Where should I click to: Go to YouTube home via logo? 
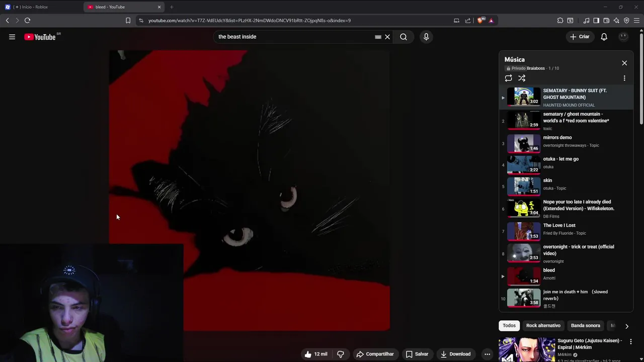click(40, 37)
